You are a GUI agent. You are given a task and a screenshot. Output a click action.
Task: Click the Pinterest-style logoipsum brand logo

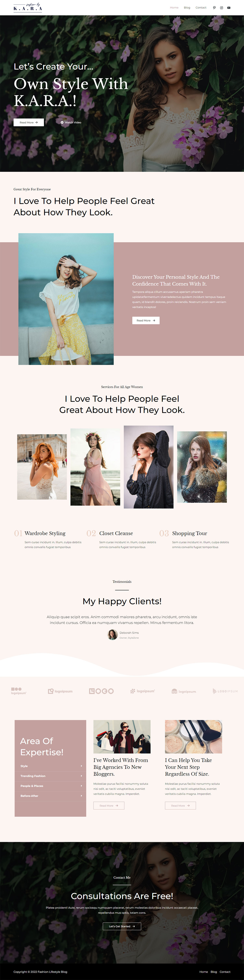tap(60, 691)
